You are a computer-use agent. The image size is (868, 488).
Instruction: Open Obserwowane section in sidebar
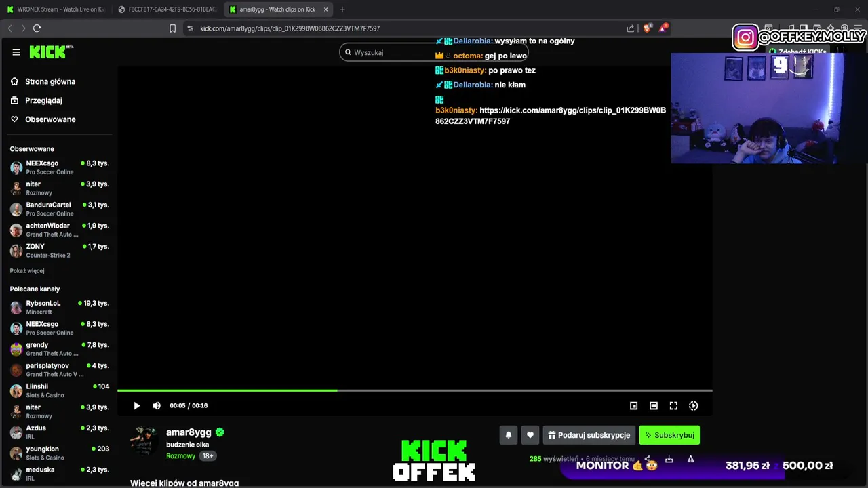click(43, 119)
